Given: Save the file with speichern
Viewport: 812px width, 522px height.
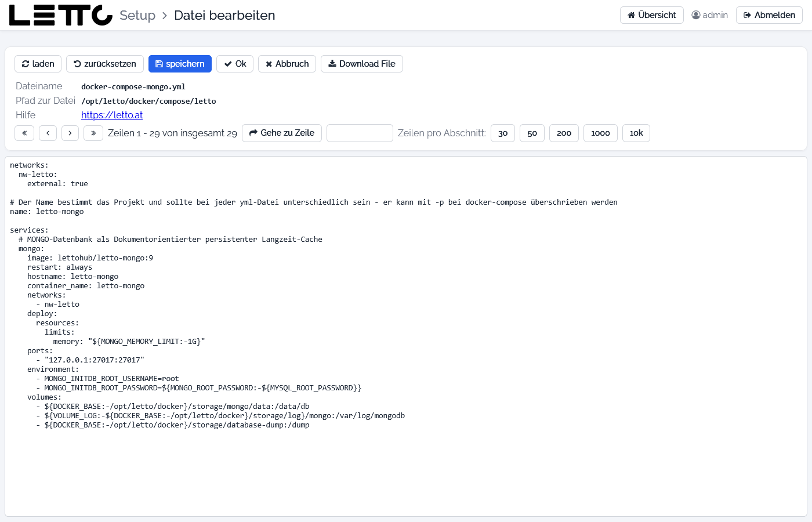Looking at the screenshot, I should [180, 64].
